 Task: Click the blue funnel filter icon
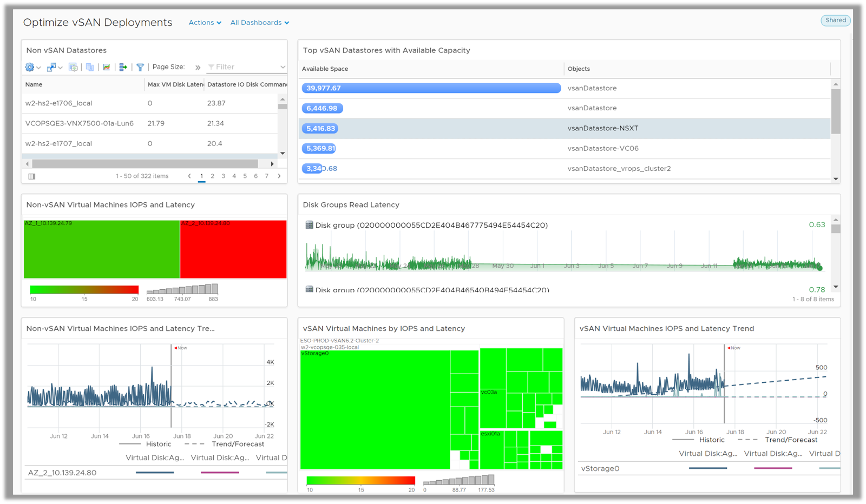(140, 67)
